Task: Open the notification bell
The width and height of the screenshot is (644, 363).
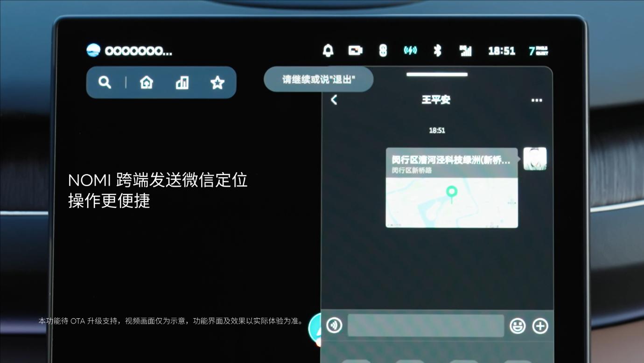Action: pyautogui.click(x=328, y=50)
